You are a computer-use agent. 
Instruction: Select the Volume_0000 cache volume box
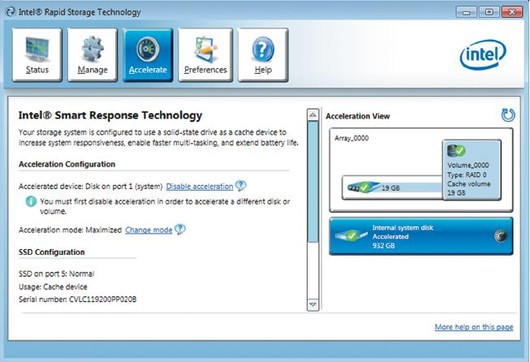click(472, 170)
